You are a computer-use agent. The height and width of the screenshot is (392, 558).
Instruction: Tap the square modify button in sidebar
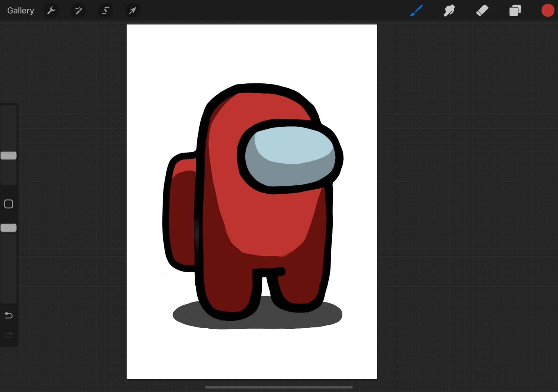point(9,204)
